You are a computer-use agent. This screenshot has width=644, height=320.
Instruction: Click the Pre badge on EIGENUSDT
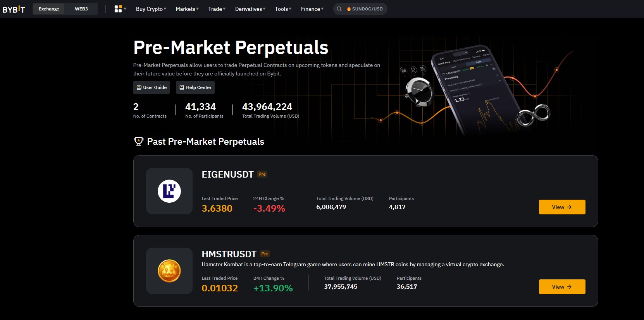pyautogui.click(x=262, y=174)
